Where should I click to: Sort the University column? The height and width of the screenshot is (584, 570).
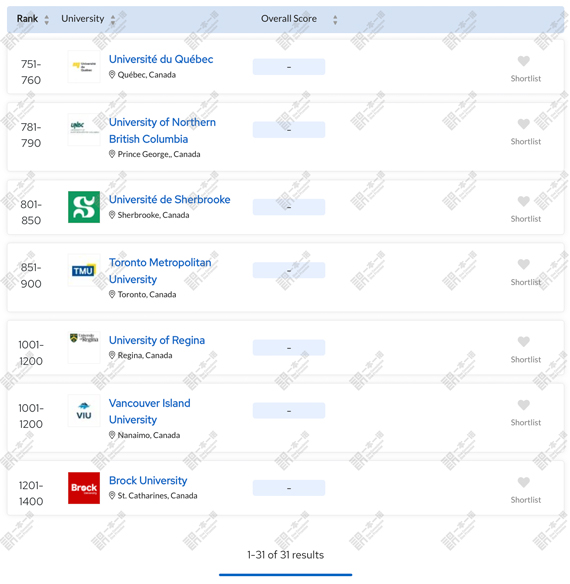pos(113,19)
